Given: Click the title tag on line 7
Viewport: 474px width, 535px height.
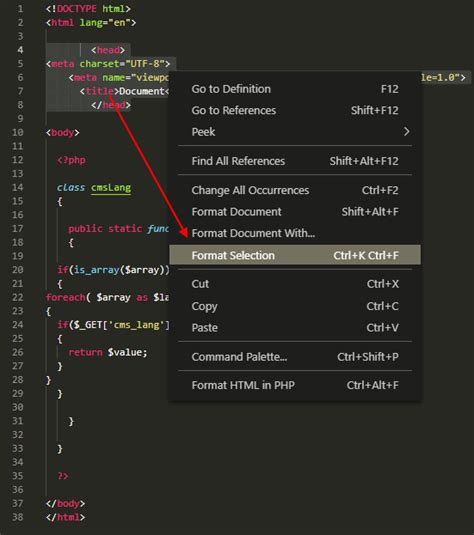Looking at the screenshot, I should [99, 91].
